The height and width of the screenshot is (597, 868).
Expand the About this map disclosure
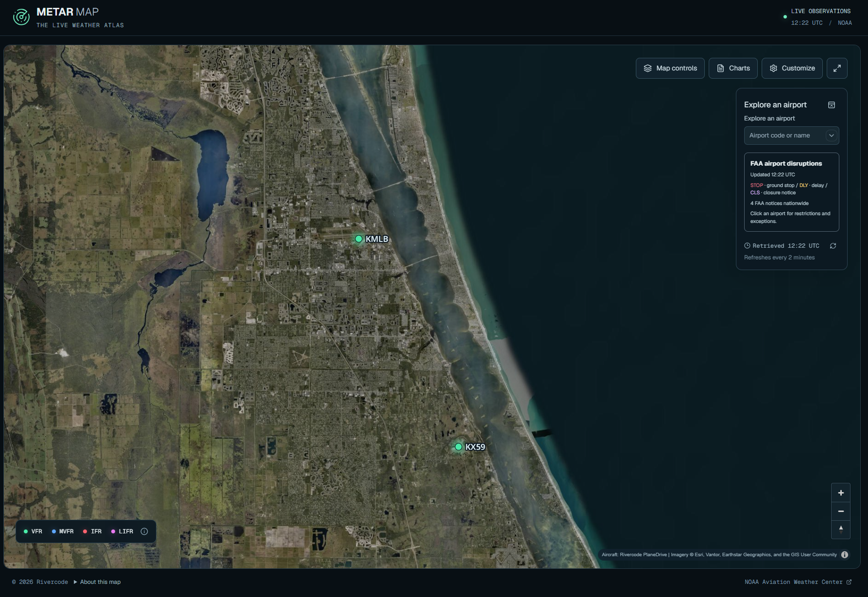click(97, 582)
